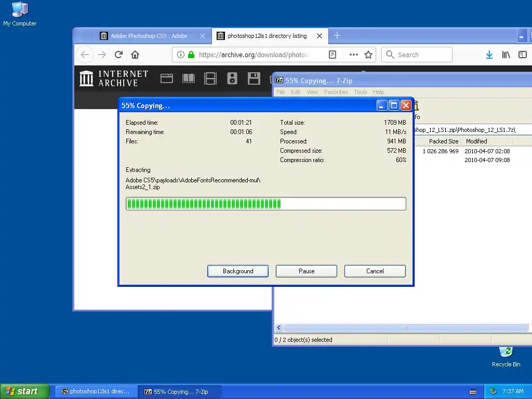Open Internet Archive web icon
This screenshot has height=399, width=532.
167,78
